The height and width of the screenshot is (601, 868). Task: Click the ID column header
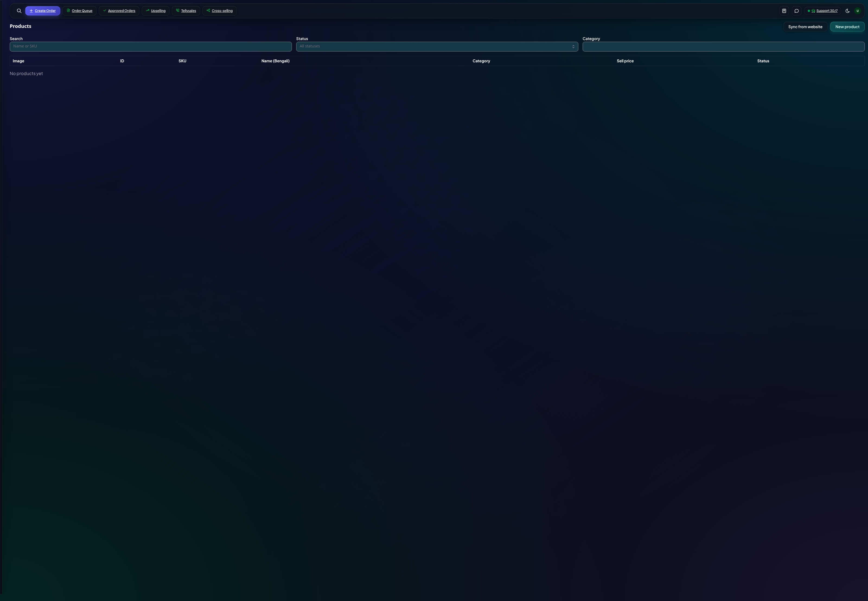122,61
